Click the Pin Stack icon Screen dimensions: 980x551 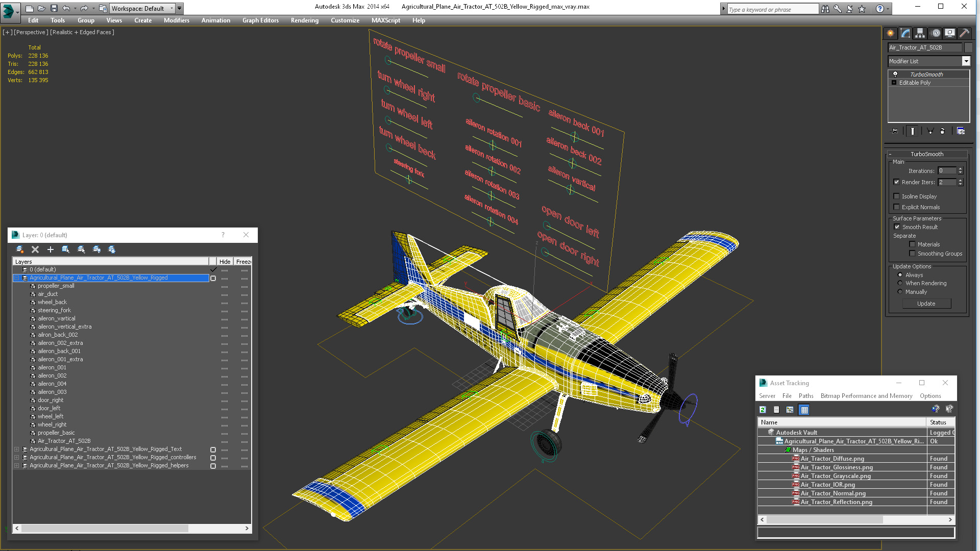click(895, 131)
